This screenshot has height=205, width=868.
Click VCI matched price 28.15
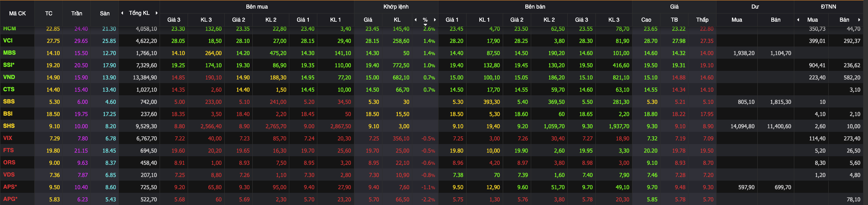pos(373,41)
